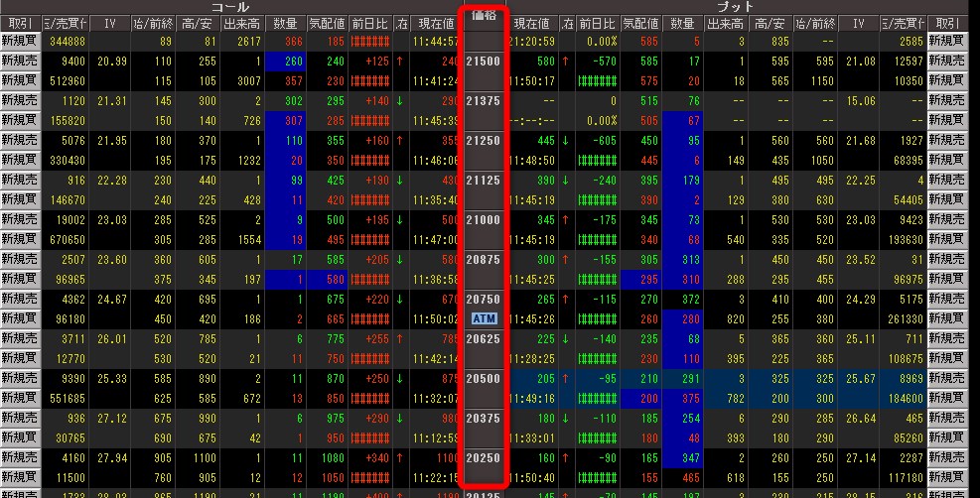The width and height of the screenshot is (980, 498).
Task: Click put-side 新規買 button in 184600 row
Action: point(947,398)
